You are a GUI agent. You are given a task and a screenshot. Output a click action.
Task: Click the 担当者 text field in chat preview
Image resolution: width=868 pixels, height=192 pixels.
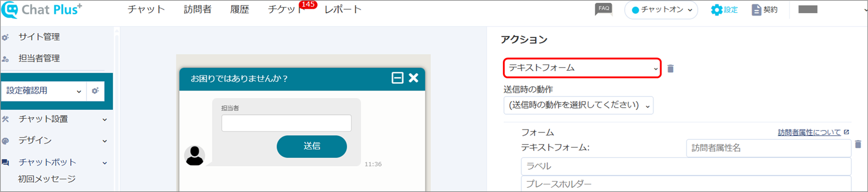click(287, 123)
